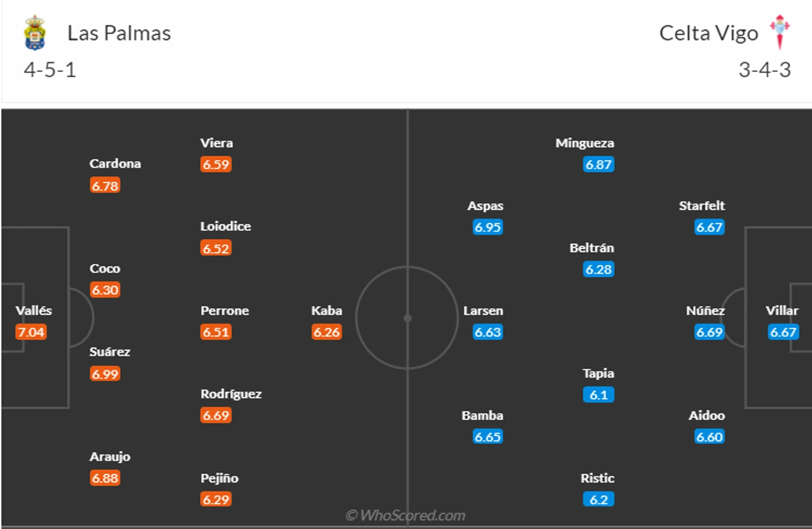Open the Celta Vigo team name link
This screenshot has height=529, width=812.
709,33
